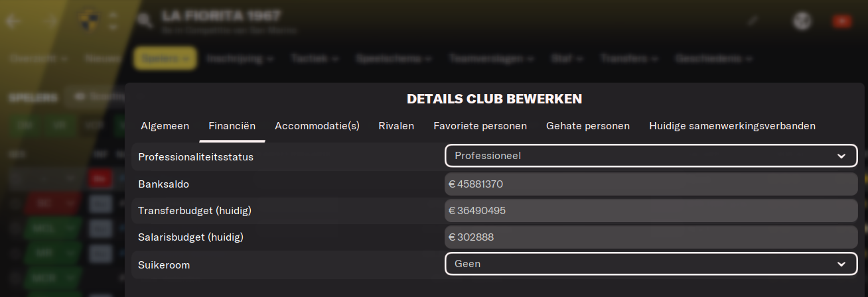Go to the Favoriete personen tab
Image resolution: width=868 pixels, height=297 pixels.
pos(480,126)
